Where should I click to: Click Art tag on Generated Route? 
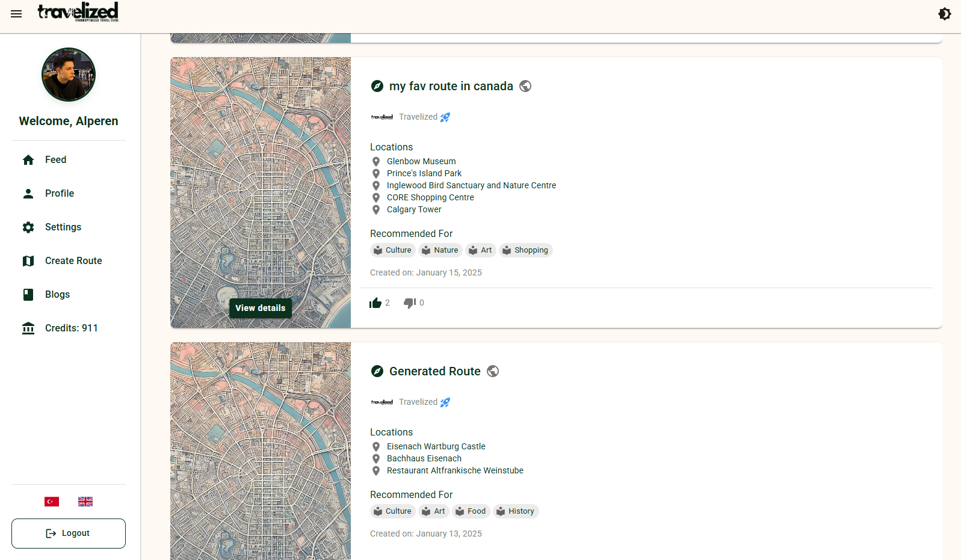pos(434,511)
